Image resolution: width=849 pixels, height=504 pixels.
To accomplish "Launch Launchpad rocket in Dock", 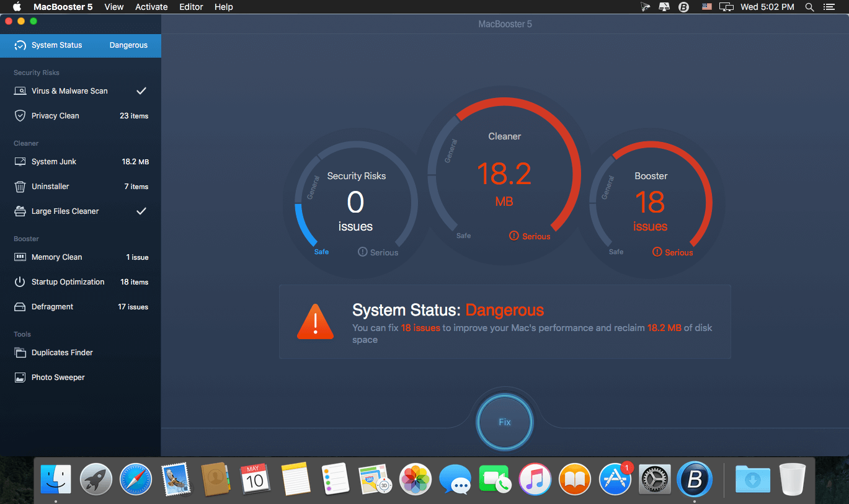I will (96, 479).
